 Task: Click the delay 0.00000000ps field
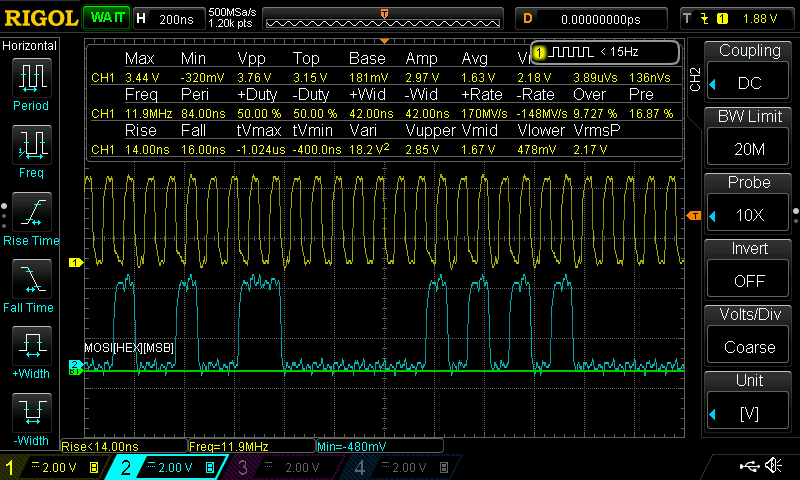click(592, 19)
